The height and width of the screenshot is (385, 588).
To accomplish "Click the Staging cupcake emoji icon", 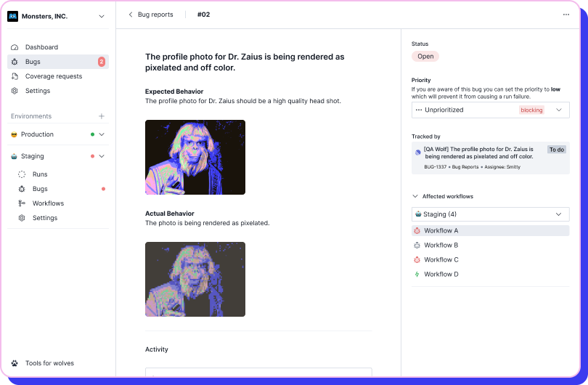I will coord(15,156).
